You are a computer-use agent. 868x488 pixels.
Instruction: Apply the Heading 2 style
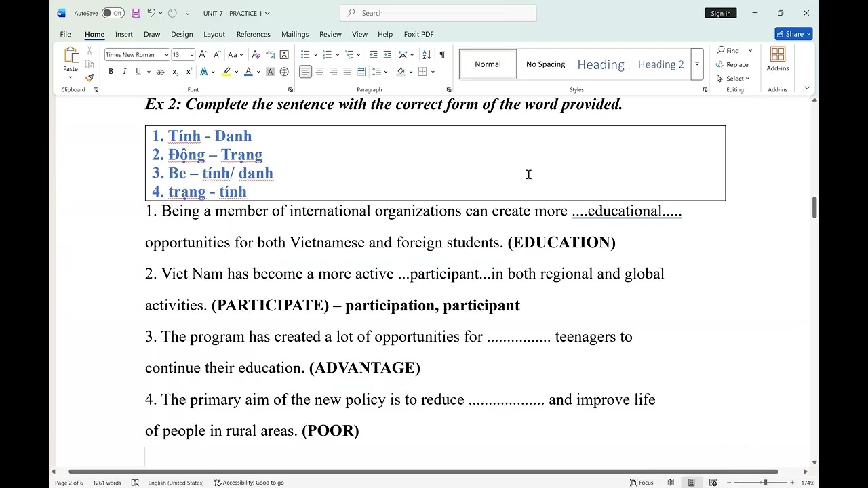point(660,64)
